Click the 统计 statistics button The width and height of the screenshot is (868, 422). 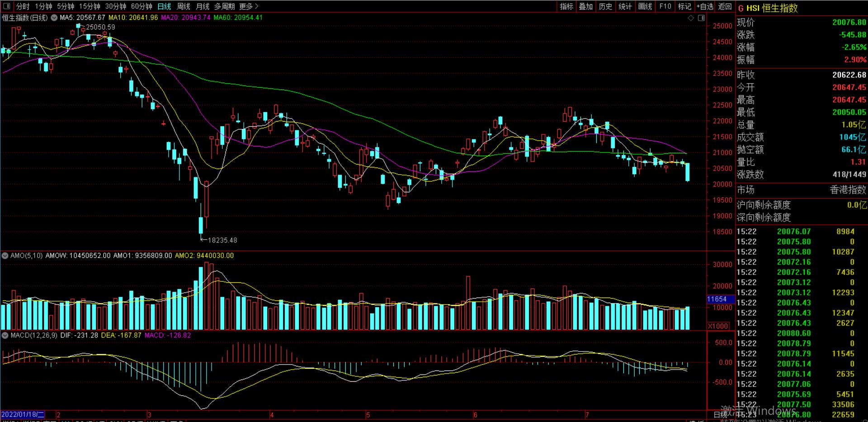(625, 6)
